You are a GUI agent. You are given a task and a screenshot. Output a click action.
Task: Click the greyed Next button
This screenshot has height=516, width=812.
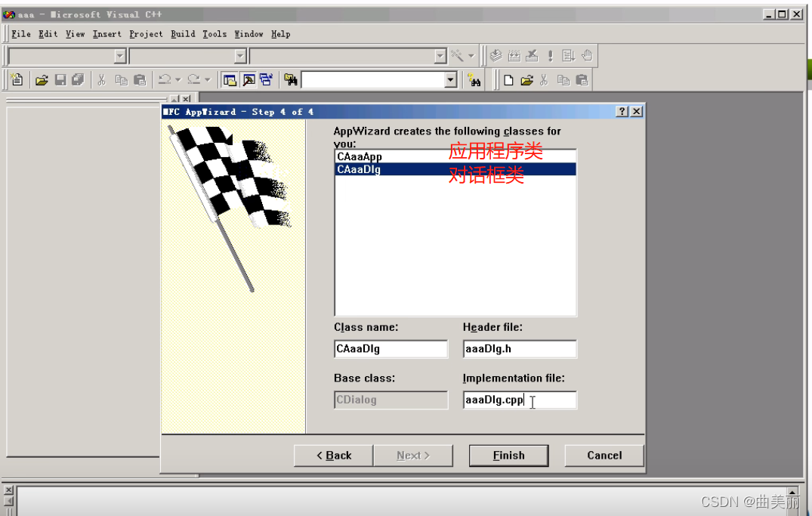point(413,456)
